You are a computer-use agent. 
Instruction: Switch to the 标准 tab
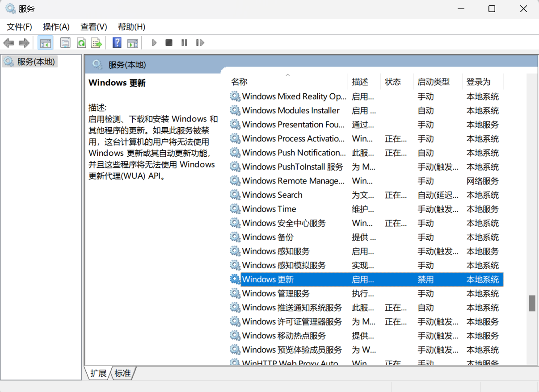click(122, 373)
